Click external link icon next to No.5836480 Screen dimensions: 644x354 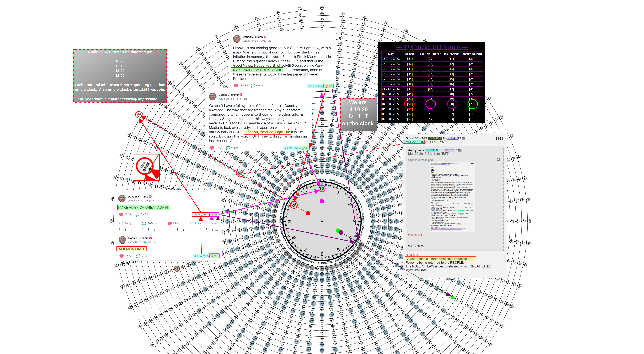(460, 138)
